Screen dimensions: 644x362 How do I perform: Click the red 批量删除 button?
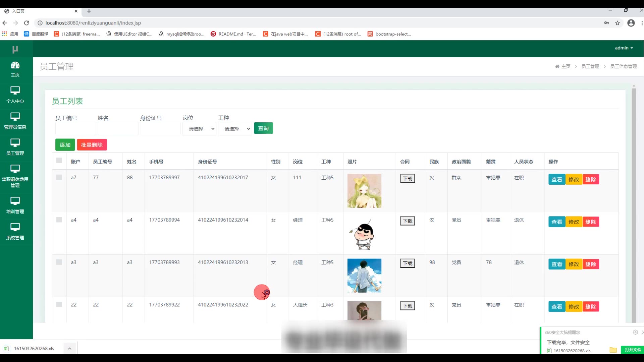92,145
